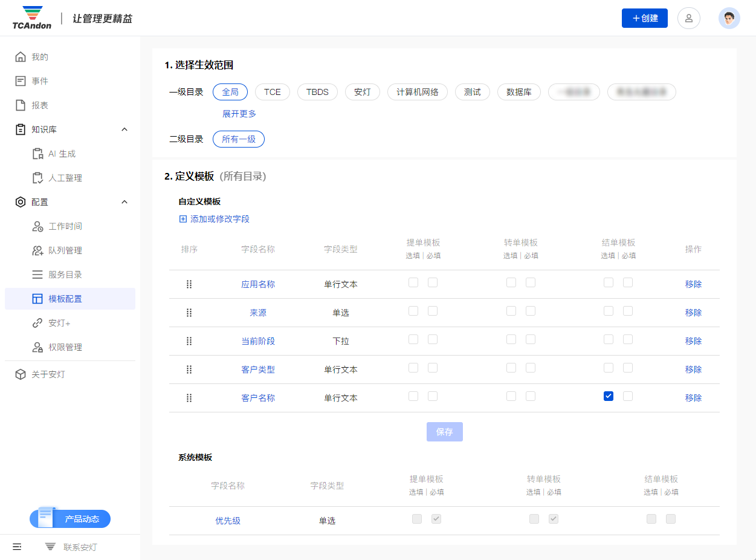
Task: Check 必填 for 来源 under 转单模板
Action: click(531, 310)
